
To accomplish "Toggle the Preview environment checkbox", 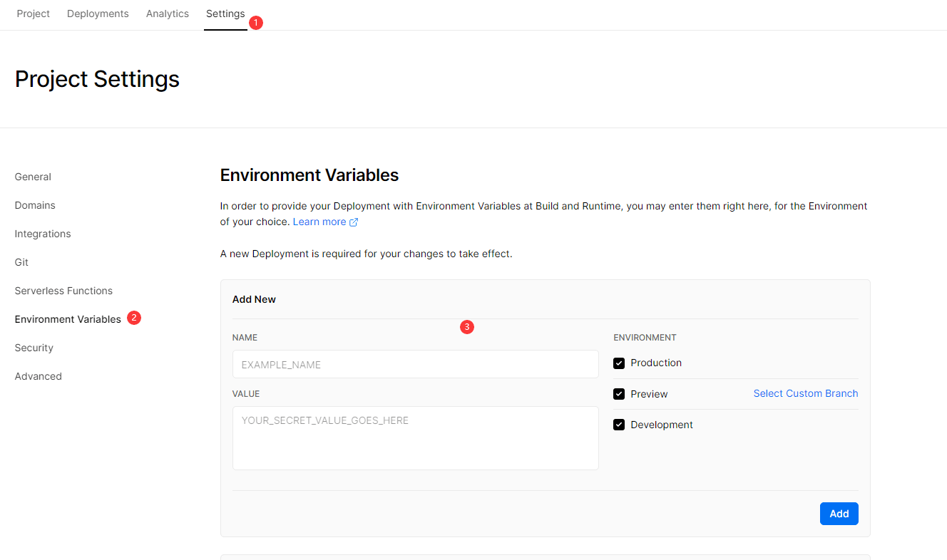I will [x=619, y=394].
